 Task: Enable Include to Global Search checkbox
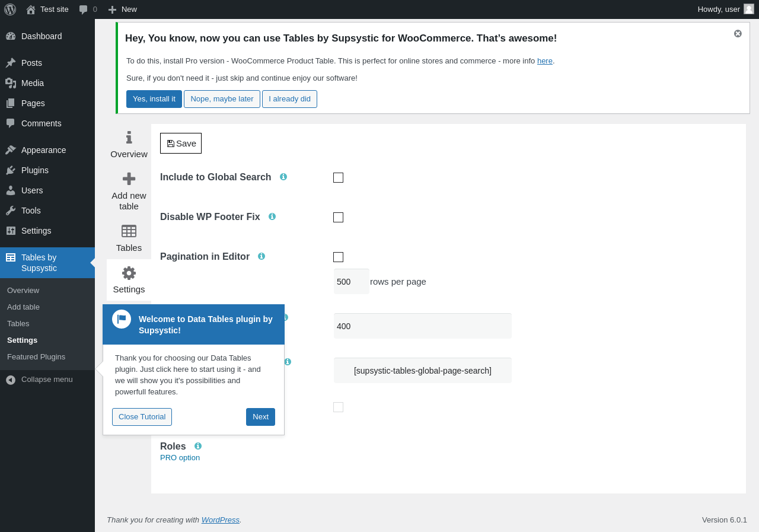click(x=338, y=177)
